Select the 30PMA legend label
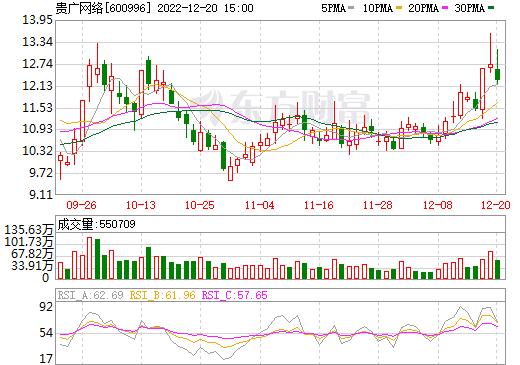This screenshot has height=365, width=520. (469, 8)
